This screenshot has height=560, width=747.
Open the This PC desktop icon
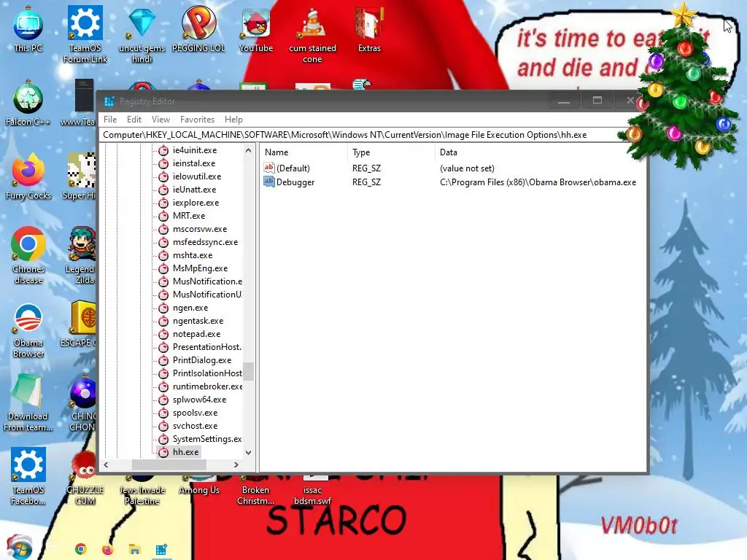[x=28, y=28]
